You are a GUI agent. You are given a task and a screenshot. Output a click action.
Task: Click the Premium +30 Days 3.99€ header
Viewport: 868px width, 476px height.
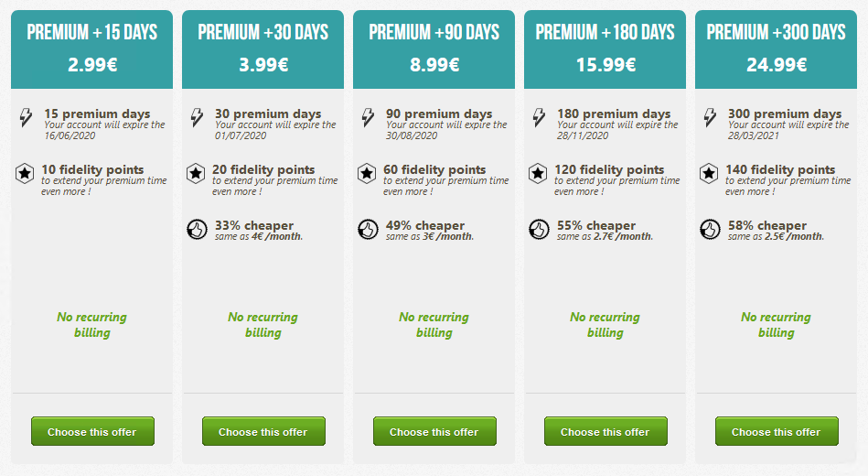263,49
